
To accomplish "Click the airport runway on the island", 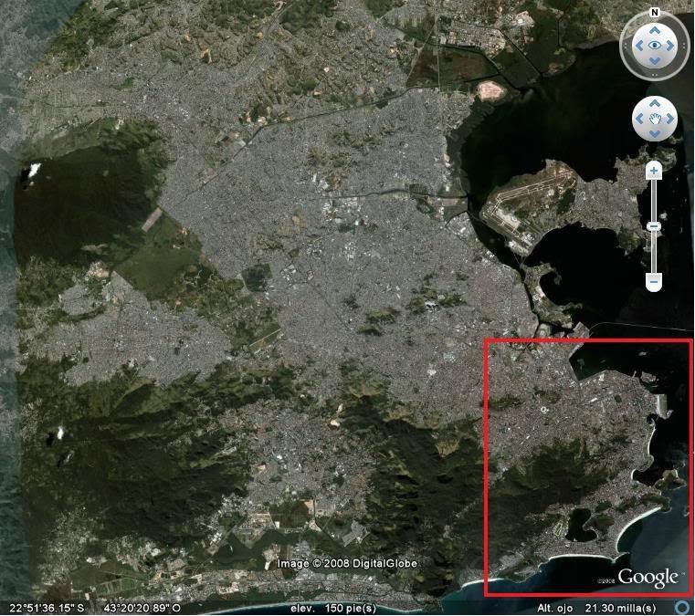I will click(x=521, y=208).
